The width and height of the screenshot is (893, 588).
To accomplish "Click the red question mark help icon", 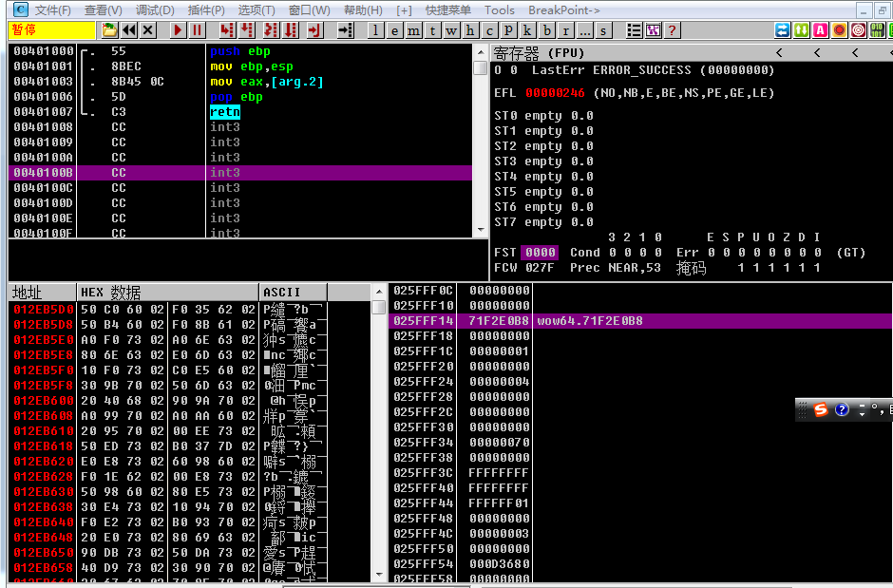I will (x=673, y=30).
